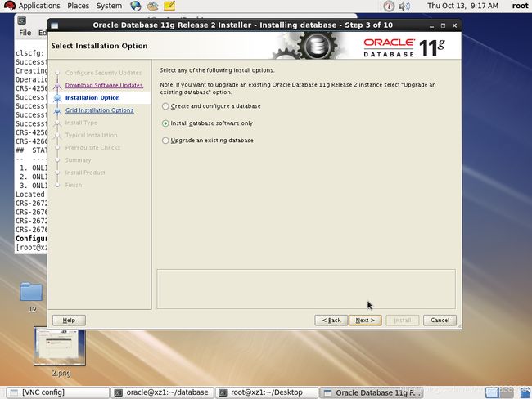The width and height of the screenshot is (532, 399).
Task: Switch to VNC config taskbar item
Action: (57, 392)
